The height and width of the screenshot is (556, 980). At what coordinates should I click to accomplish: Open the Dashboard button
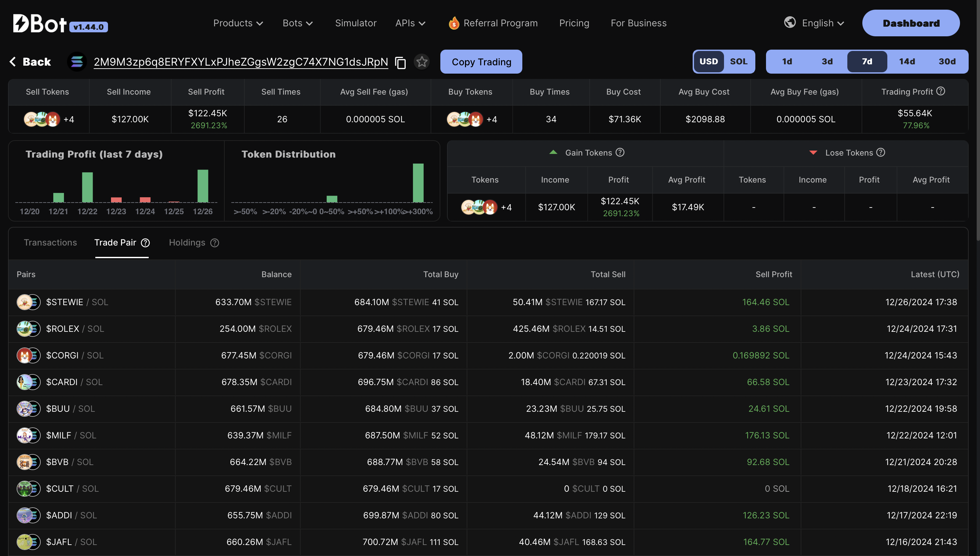tap(911, 23)
